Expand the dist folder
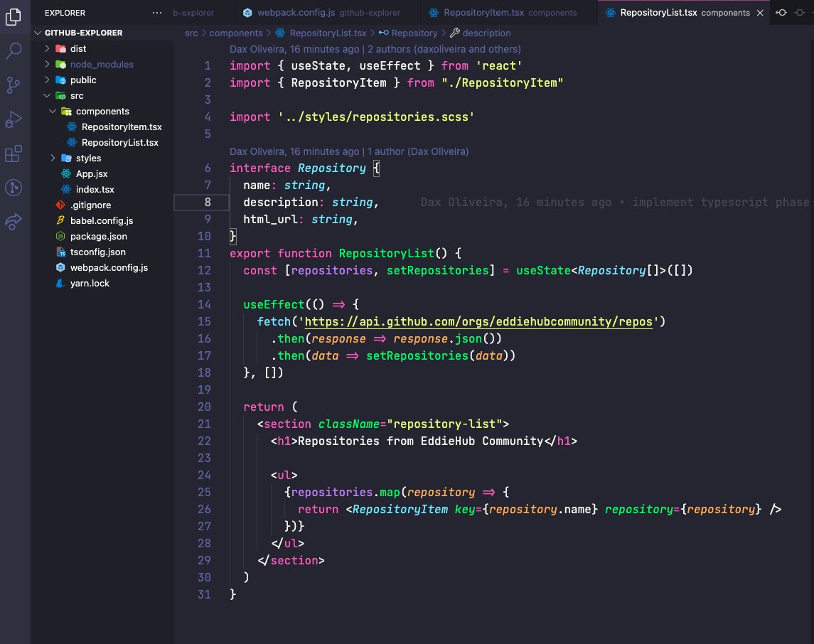Screen dimensions: 814x644 click(47, 48)
